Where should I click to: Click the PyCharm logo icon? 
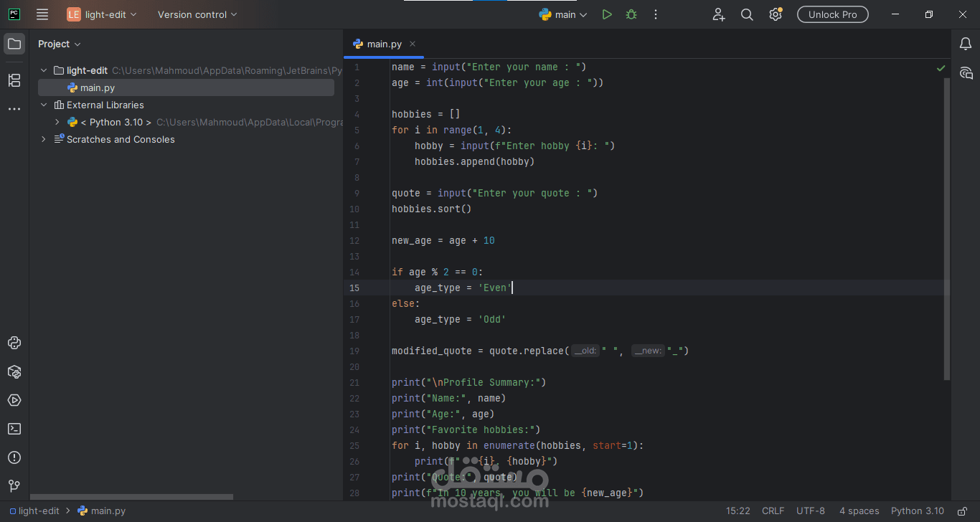(x=14, y=14)
